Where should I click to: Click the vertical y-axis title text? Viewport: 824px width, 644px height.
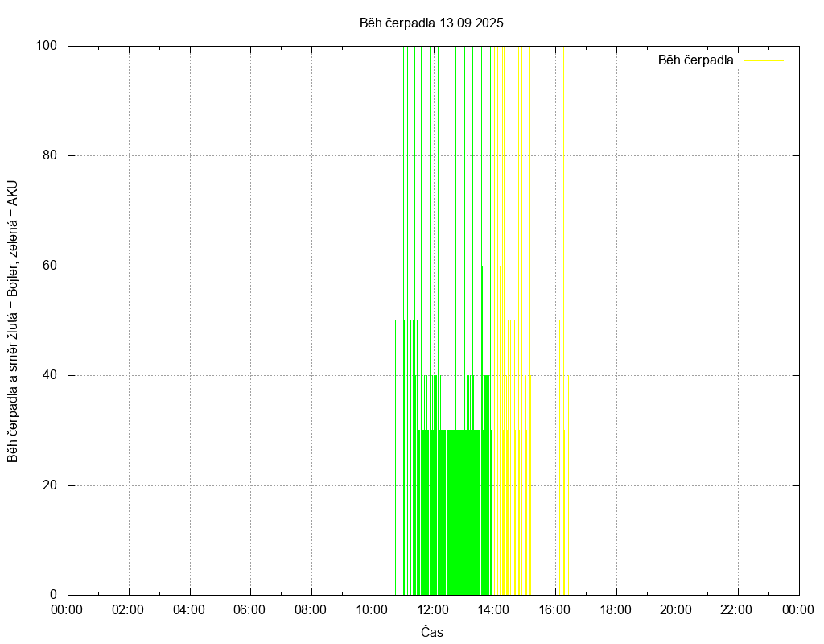tap(13, 322)
